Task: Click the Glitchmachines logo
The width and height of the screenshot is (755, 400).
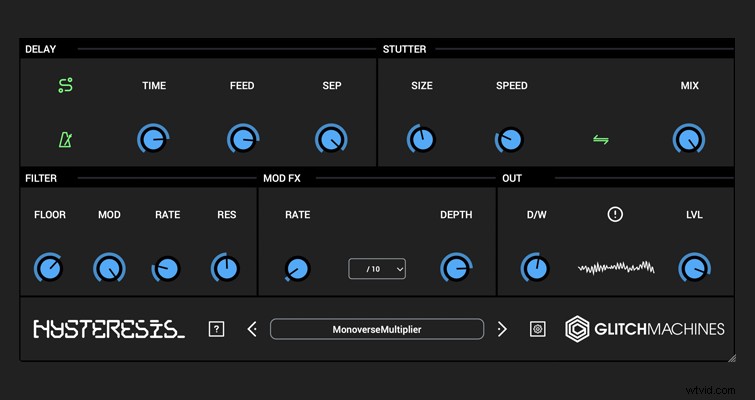Action: (x=645, y=329)
